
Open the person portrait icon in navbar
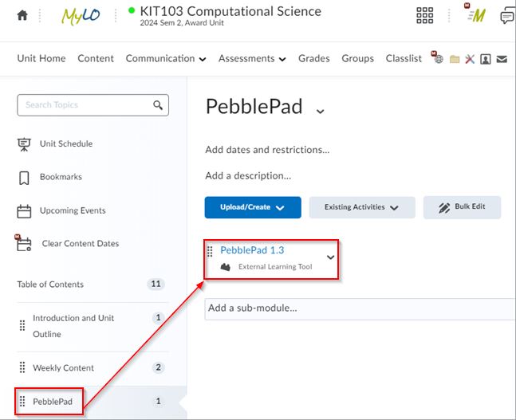click(x=486, y=59)
